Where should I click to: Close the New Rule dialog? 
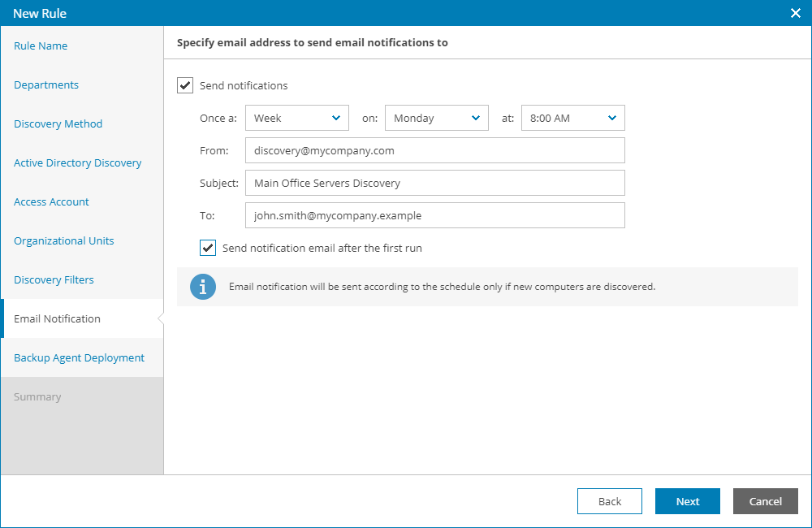tap(796, 13)
